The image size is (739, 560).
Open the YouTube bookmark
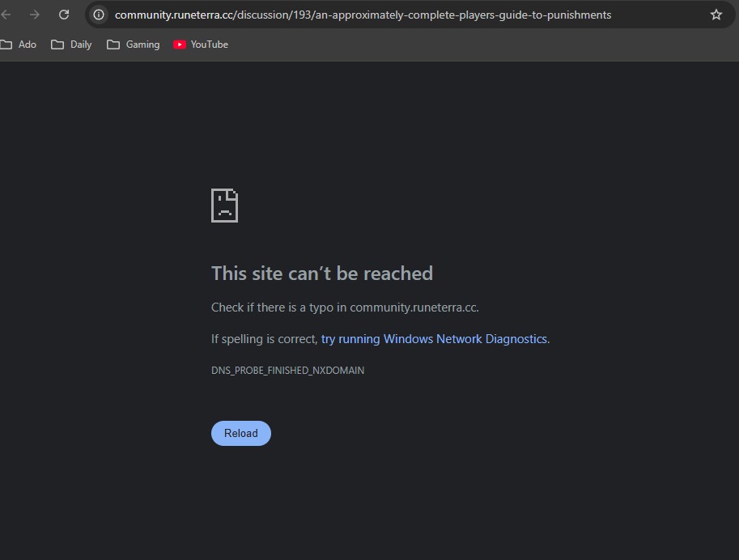point(201,45)
